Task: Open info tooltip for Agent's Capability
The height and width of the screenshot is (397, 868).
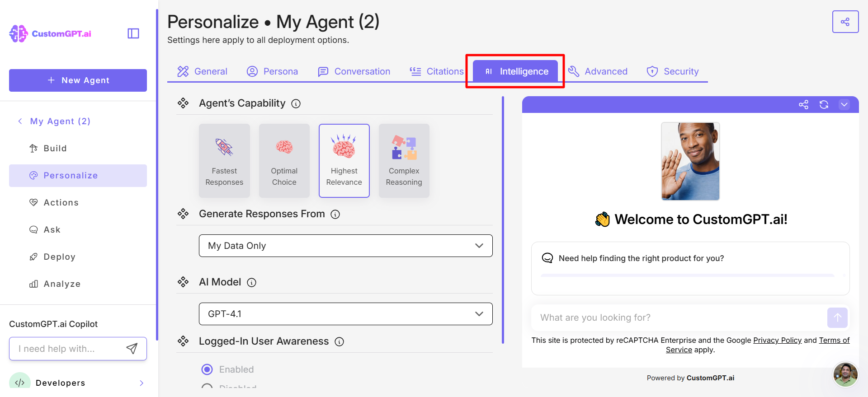Action: [296, 104]
